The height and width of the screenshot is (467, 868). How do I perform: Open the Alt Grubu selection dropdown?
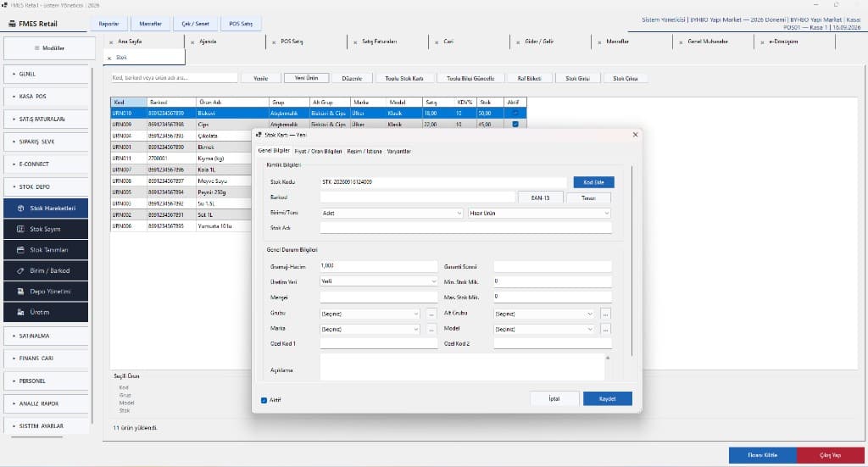tap(544, 314)
